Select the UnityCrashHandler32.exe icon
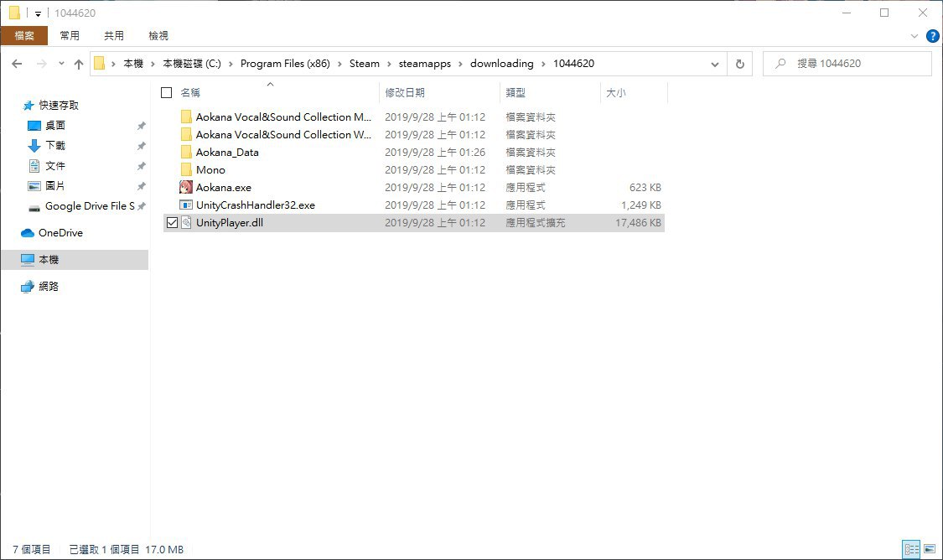Viewport: 943px width, 560px height. tap(186, 205)
